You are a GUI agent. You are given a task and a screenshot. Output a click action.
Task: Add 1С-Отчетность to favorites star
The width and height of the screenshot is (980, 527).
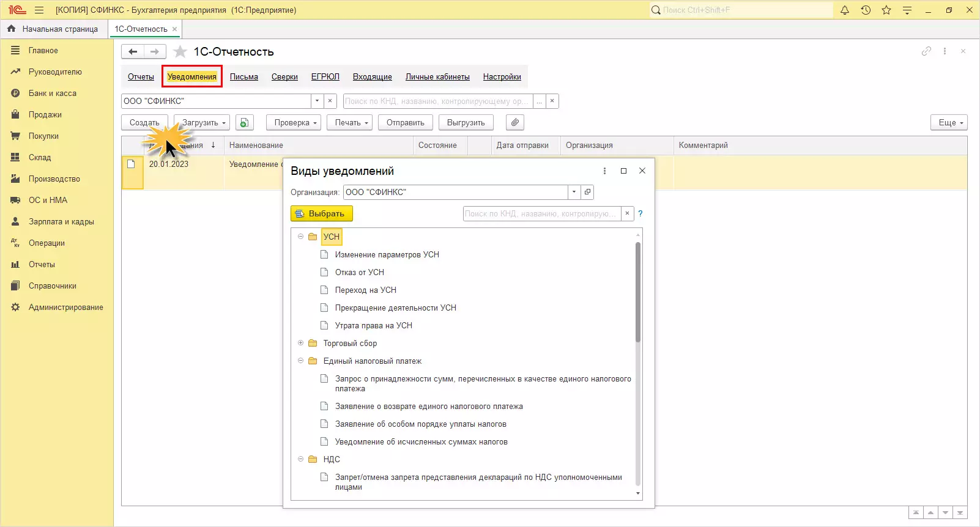point(180,52)
